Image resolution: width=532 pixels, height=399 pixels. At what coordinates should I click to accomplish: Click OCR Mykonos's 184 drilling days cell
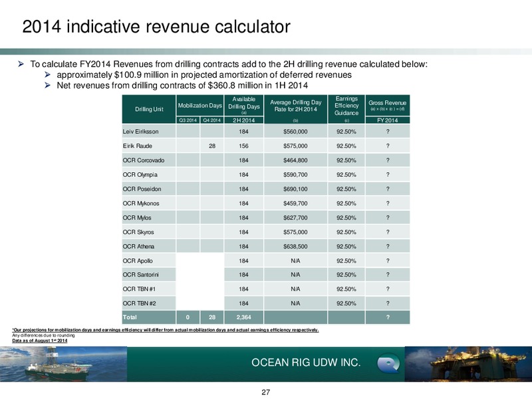[243, 203]
